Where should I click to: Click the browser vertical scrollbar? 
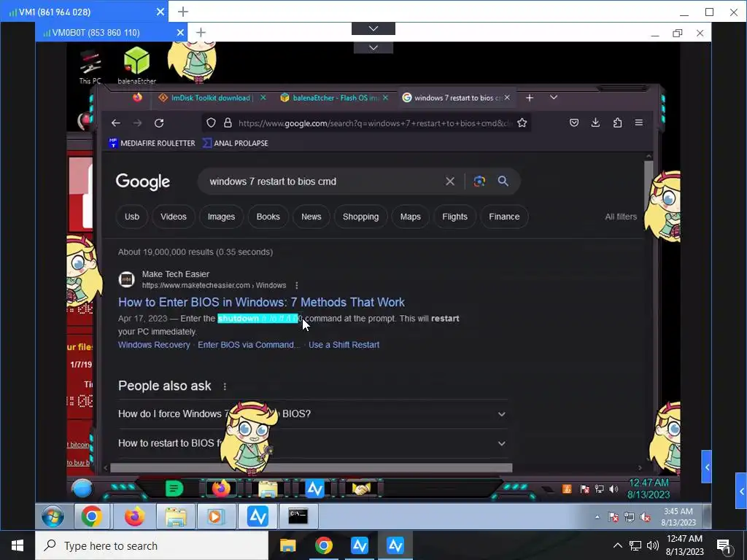(649, 186)
